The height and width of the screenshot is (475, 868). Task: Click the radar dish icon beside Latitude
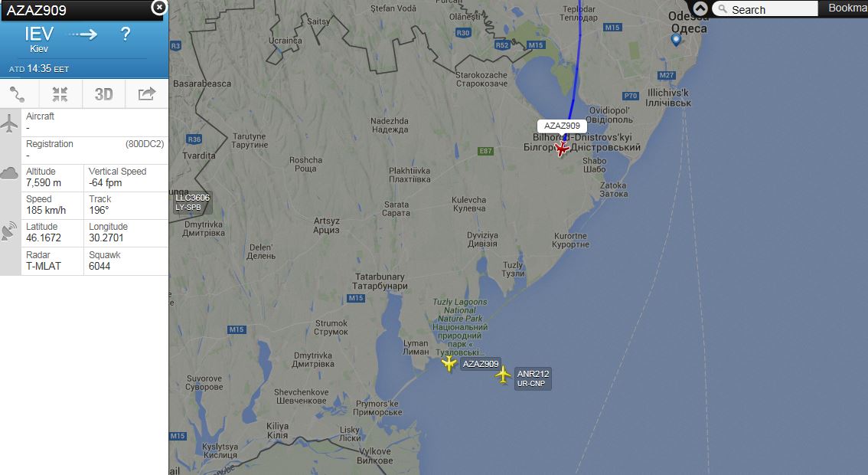point(9,231)
